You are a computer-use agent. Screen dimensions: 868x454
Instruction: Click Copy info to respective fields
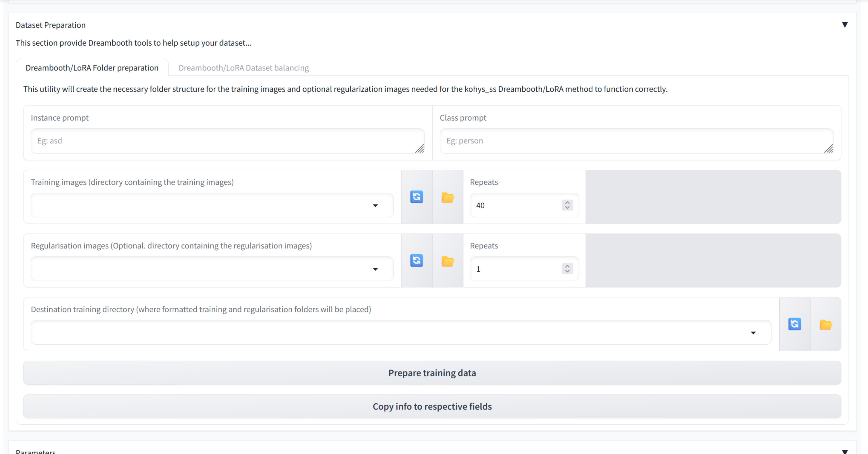coord(432,406)
